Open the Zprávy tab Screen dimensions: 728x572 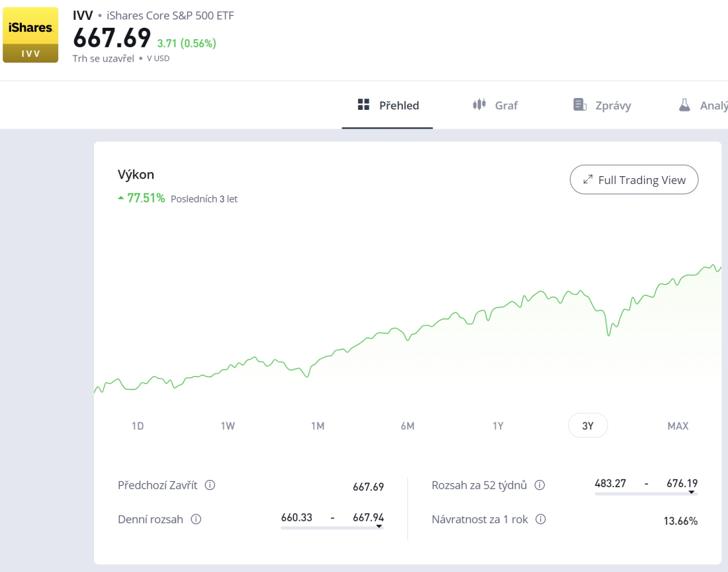coord(613,105)
